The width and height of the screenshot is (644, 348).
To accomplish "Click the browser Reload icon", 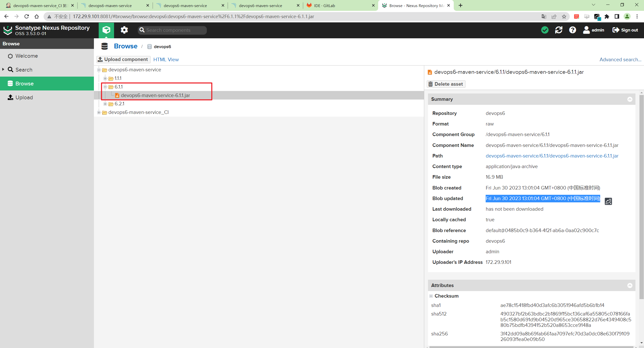I will (26, 17).
